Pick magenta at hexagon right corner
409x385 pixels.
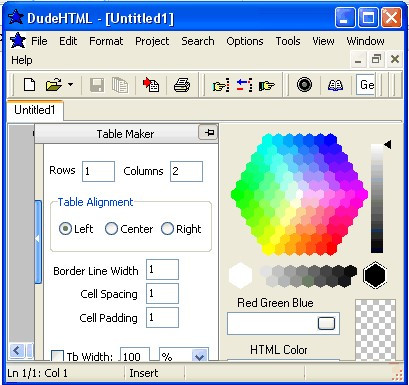point(363,194)
